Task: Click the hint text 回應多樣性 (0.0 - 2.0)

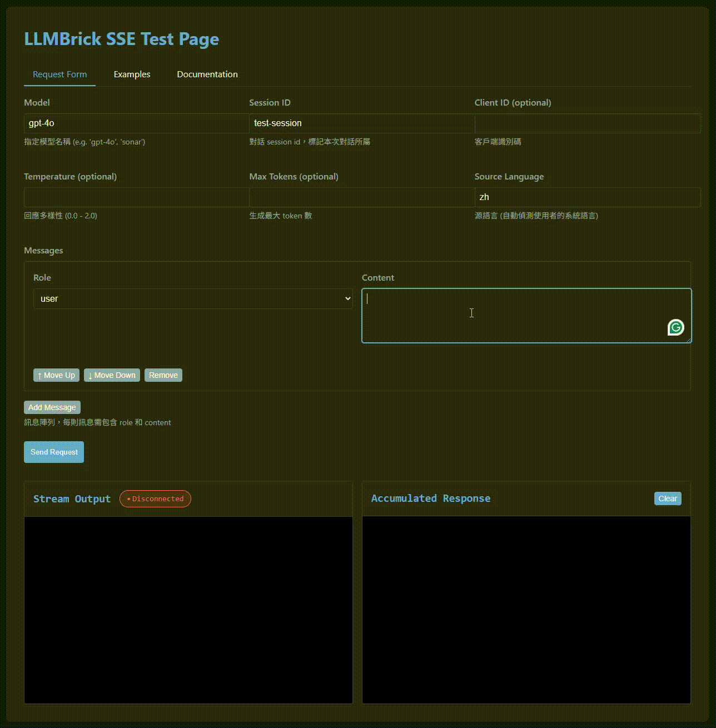Action: coord(61,216)
